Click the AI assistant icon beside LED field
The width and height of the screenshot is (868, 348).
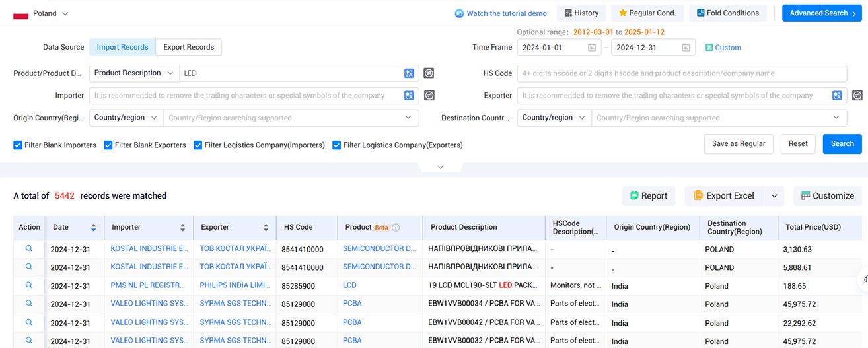tap(429, 73)
